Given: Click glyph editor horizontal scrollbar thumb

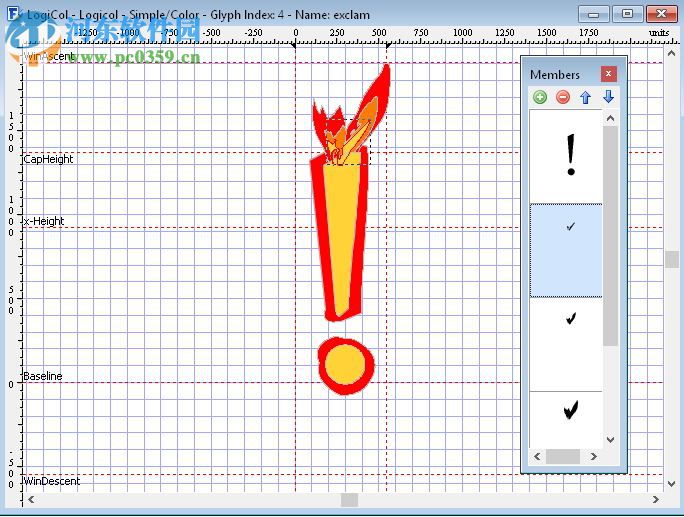Looking at the screenshot, I should click(x=349, y=500).
